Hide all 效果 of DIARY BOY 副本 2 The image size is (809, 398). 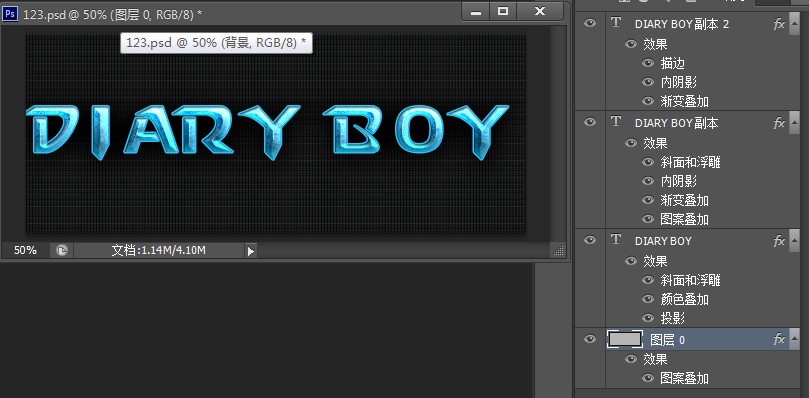tap(630, 44)
